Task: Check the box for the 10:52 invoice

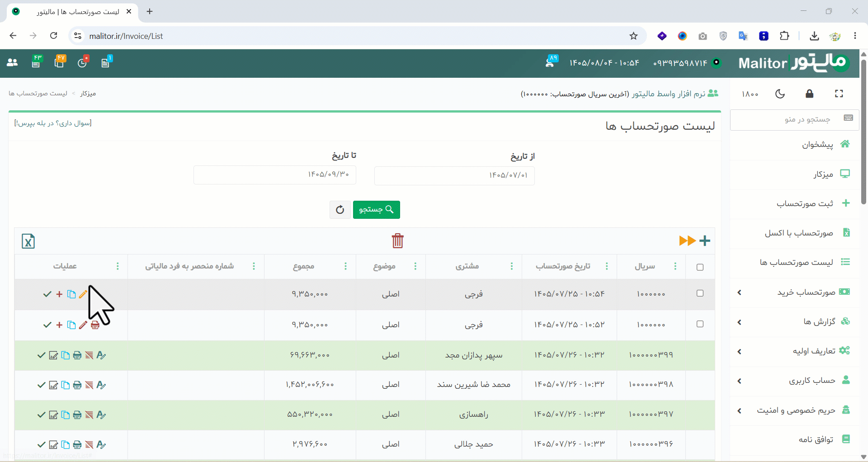Action: [x=700, y=324]
